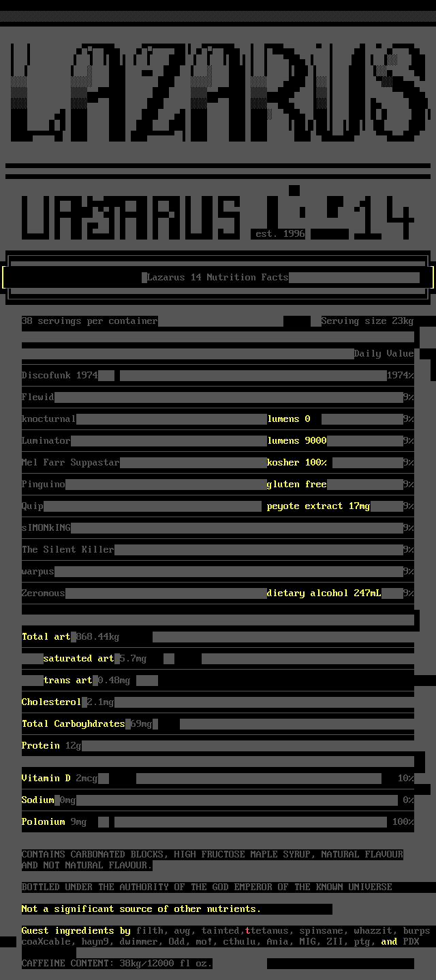Select the 'saturated art' label

click(78, 658)
